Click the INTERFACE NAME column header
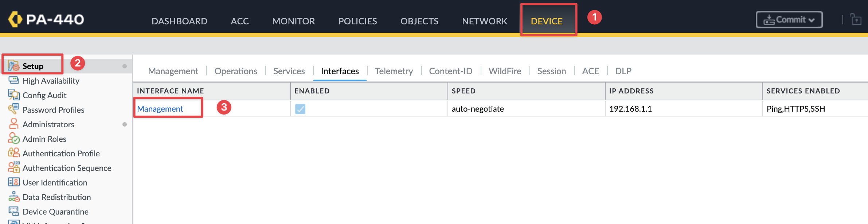 (211, 91)
